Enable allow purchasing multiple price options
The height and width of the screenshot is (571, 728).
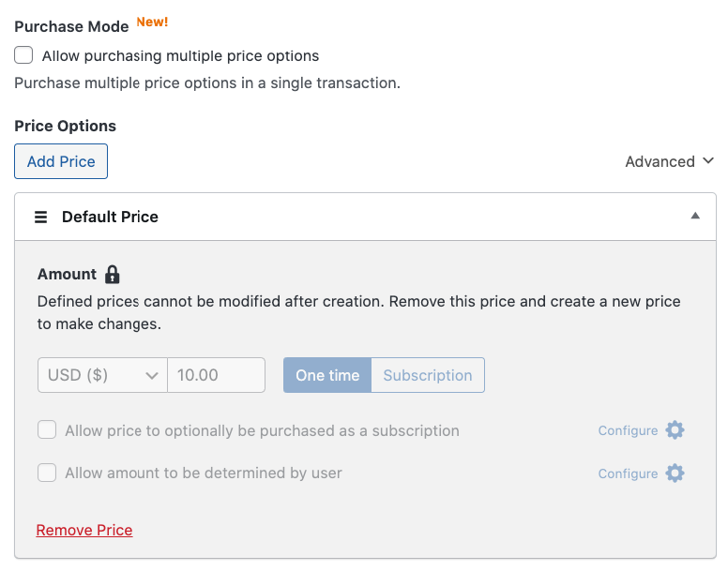(23, 55)
